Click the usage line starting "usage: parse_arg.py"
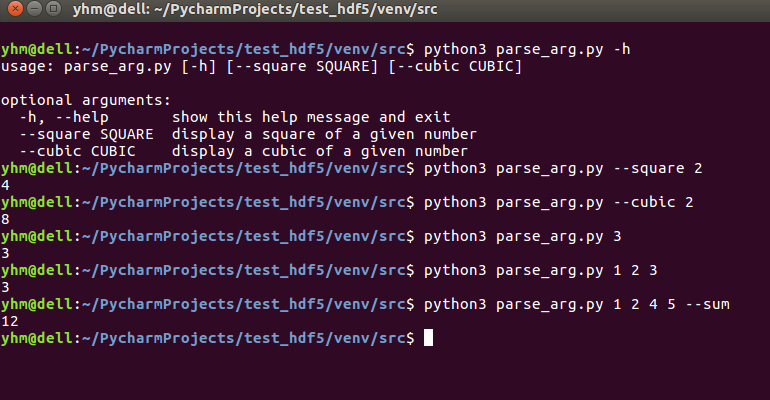This screenshot has width=770, height=400. pyautogui.click(x=262, y=66)
